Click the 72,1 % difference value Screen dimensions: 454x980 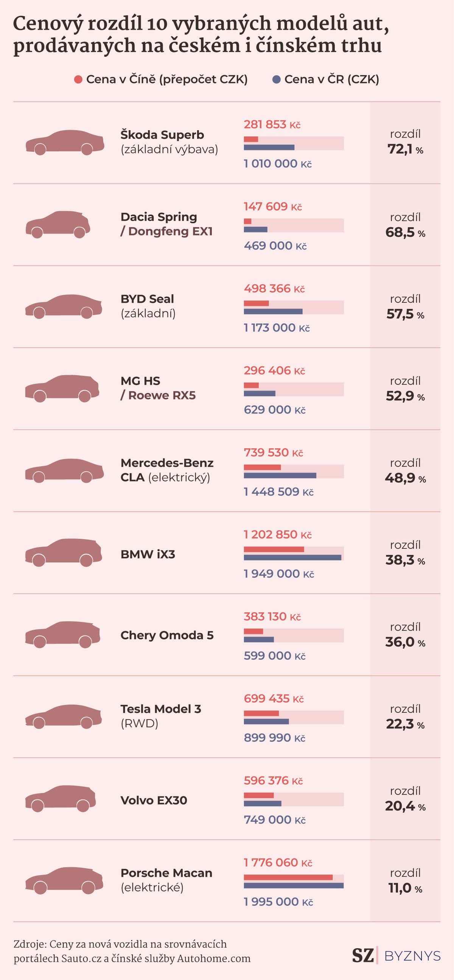pyautogui.click(x=405, y=150)
